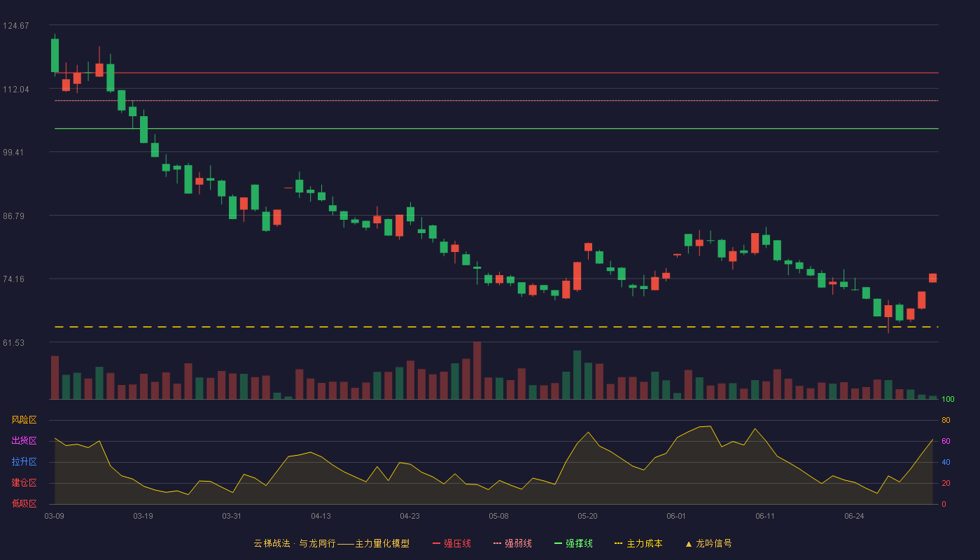Image resolution: width=980 pixels, height=560 pixels.
Task: Click the tallest volume bar in the volume panel
Action: (x=477, y=370)
